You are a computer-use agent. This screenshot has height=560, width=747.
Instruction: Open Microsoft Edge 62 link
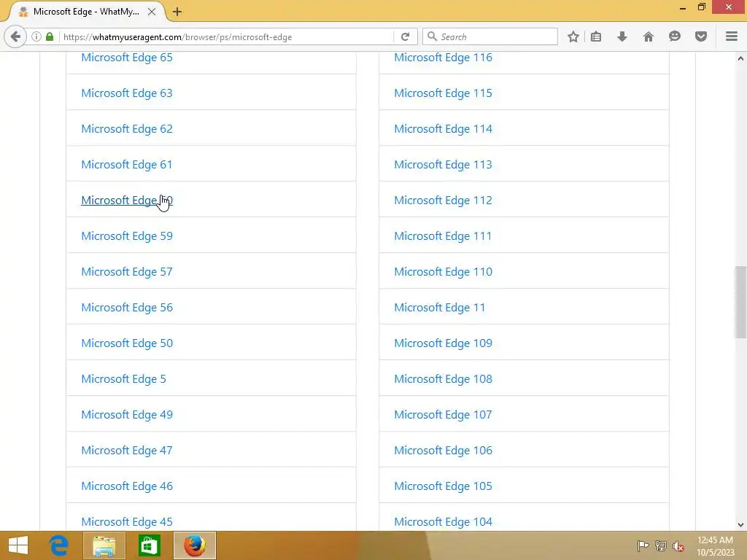pos(127,129)
